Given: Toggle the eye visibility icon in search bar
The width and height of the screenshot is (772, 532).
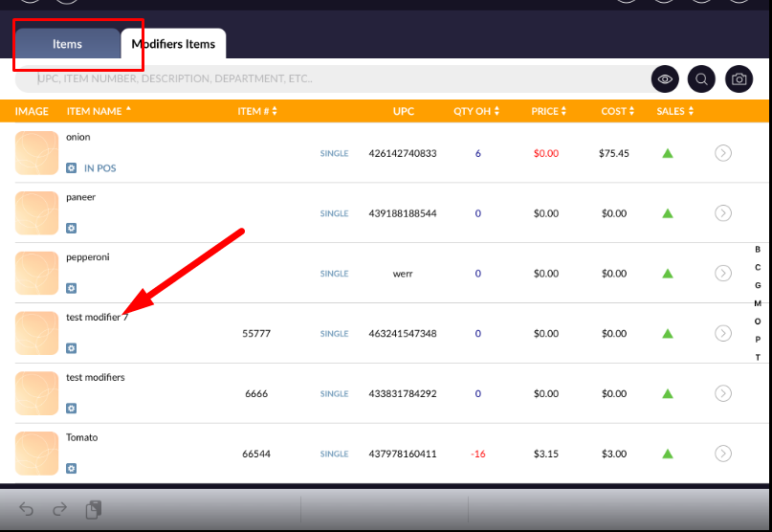Looking at the screenshot, I should [665, 79].
